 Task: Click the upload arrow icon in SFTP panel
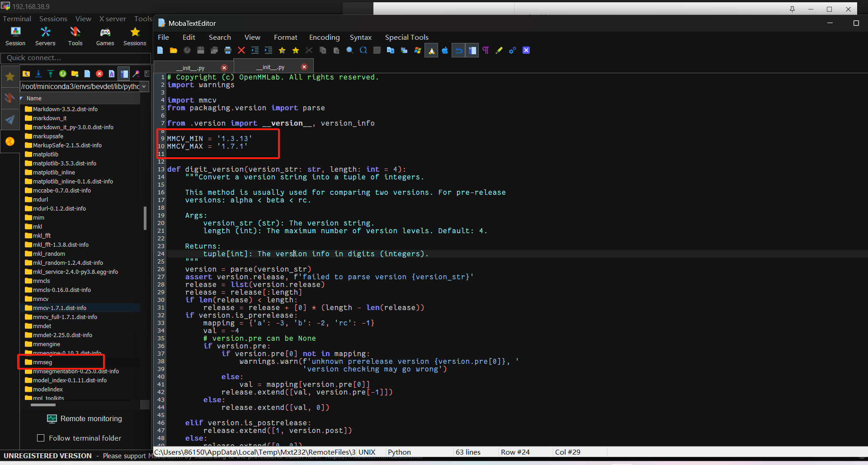pyautogui.click(x=51, y=74)
